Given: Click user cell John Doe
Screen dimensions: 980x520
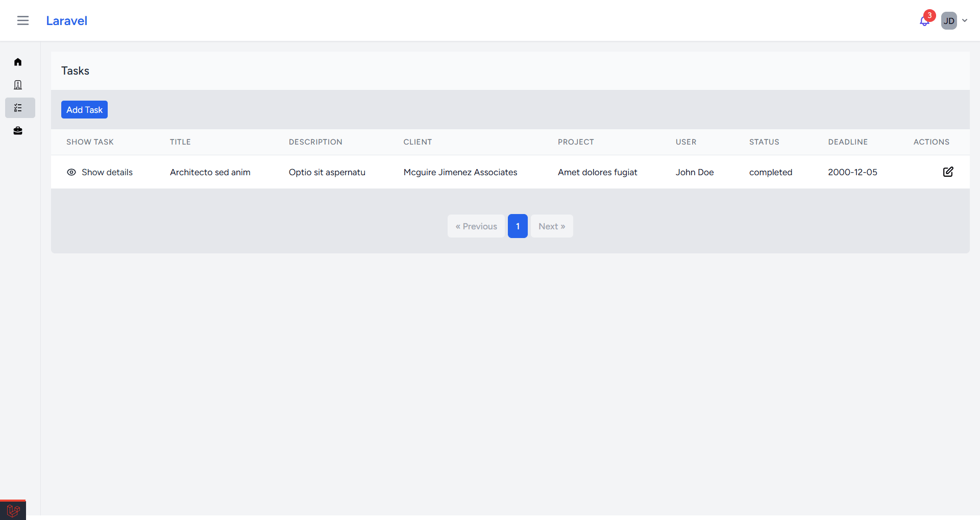Looking at the screenshot, I should [x=695, y=173].
